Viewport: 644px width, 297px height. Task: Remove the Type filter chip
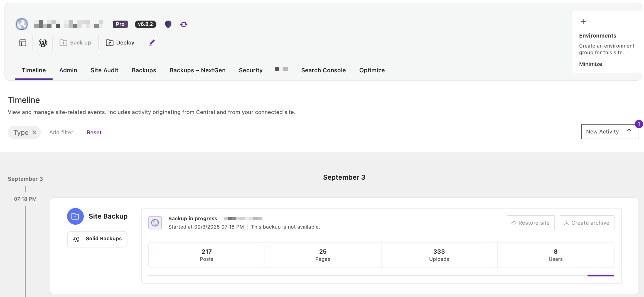click(x=34, y=132)
